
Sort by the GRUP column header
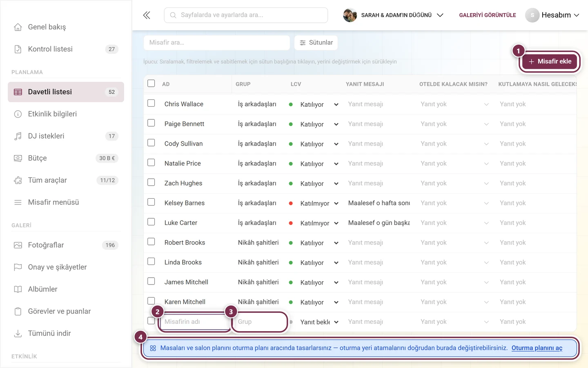click(x=243, y=84)
